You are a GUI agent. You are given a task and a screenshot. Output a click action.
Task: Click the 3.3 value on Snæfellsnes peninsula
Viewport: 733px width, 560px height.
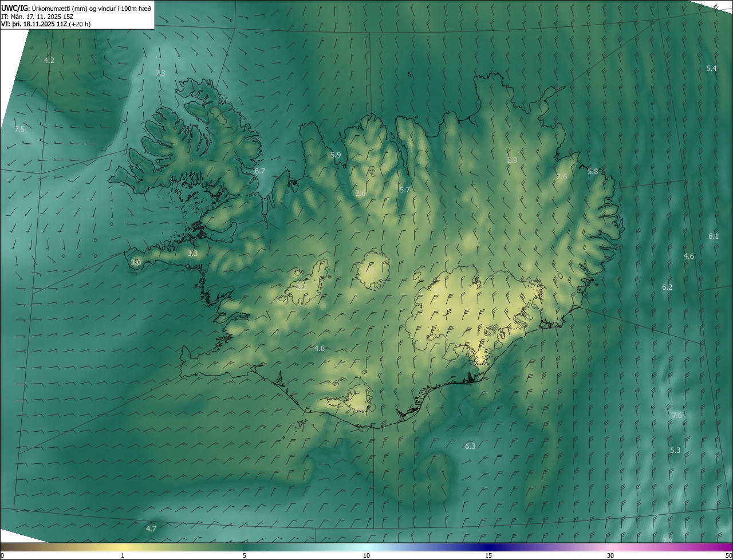click(x=192, y=253)
